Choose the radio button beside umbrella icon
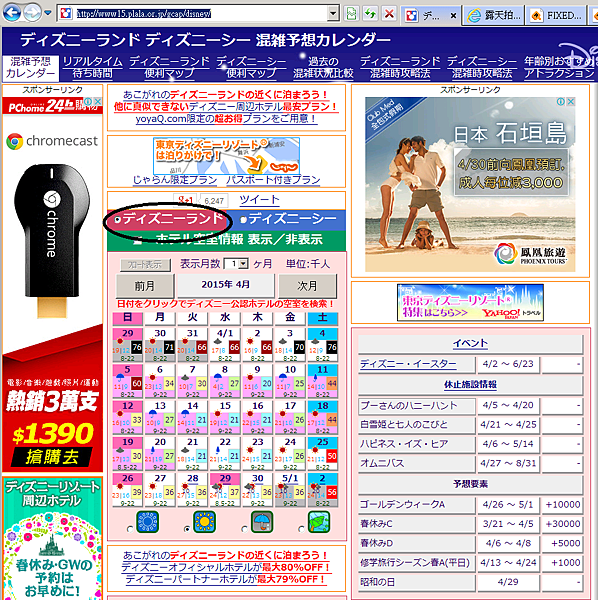 (244, 529)
